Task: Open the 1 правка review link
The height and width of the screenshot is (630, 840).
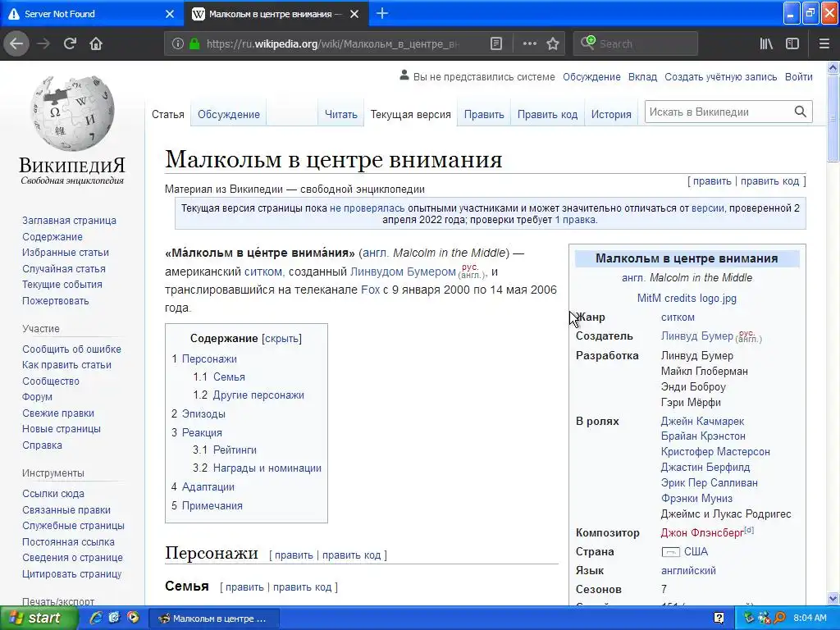Action: coord(574,220)
